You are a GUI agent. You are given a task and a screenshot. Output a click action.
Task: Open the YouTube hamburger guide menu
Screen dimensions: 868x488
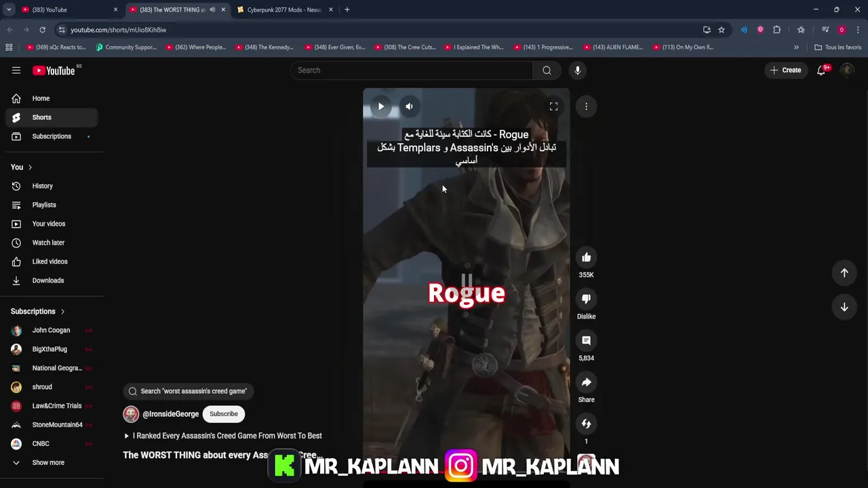coord(16,70)
